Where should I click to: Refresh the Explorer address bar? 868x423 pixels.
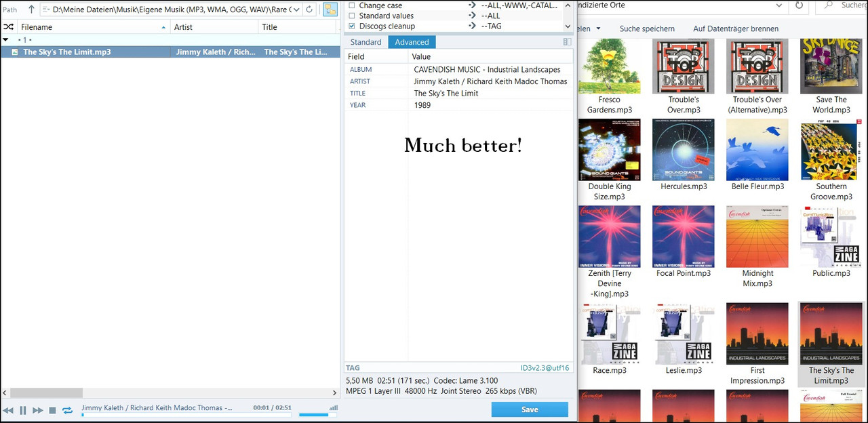(x=800, y=5)
